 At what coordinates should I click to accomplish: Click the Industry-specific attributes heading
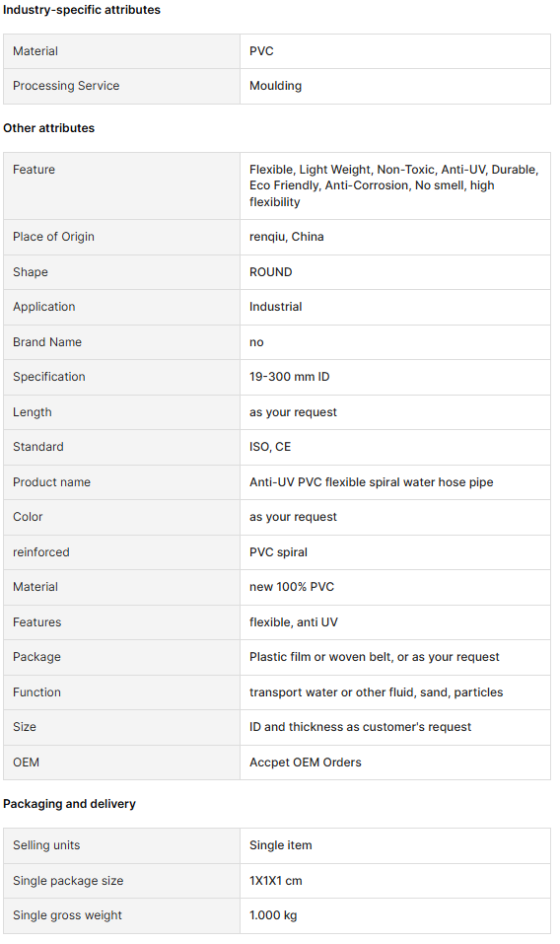82,10
